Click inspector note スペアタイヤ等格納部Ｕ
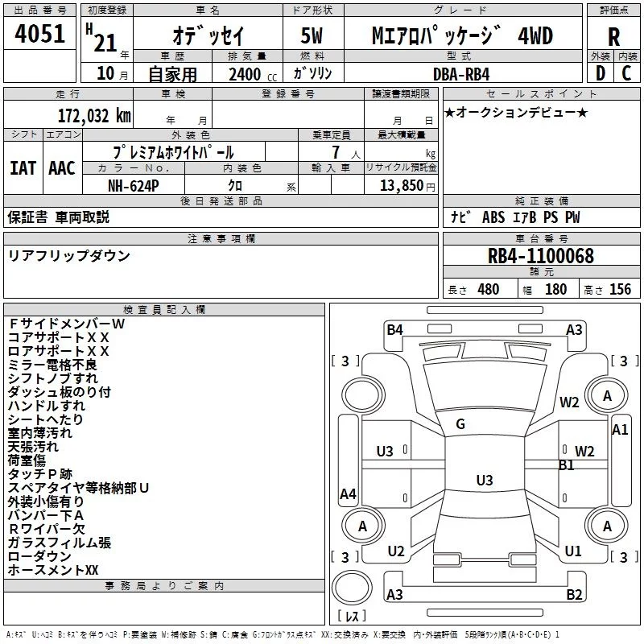This screenshot has height=644, width=644. click(78, 488)
